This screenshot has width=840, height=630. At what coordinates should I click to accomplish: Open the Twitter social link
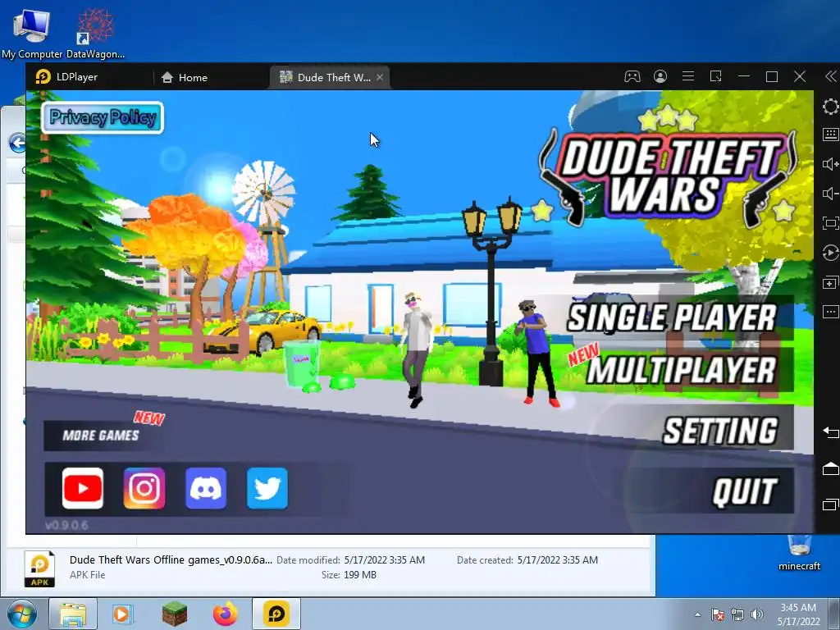pos(267,488)
